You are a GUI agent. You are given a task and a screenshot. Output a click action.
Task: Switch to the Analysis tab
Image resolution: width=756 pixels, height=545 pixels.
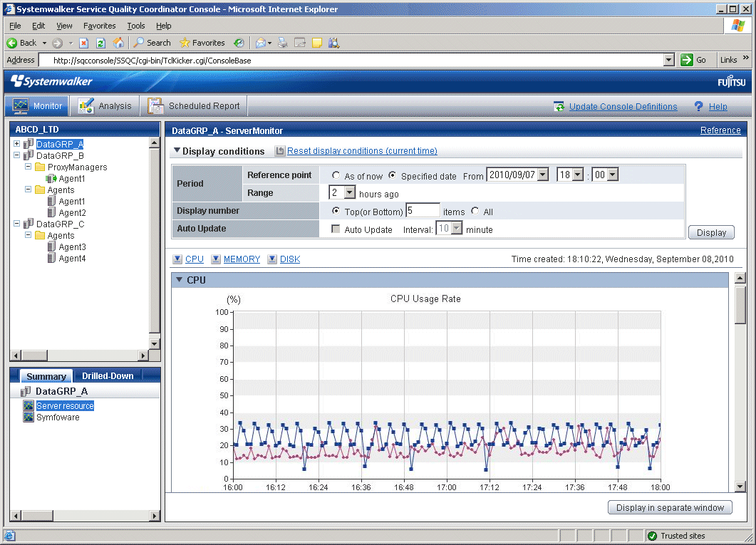105,106
